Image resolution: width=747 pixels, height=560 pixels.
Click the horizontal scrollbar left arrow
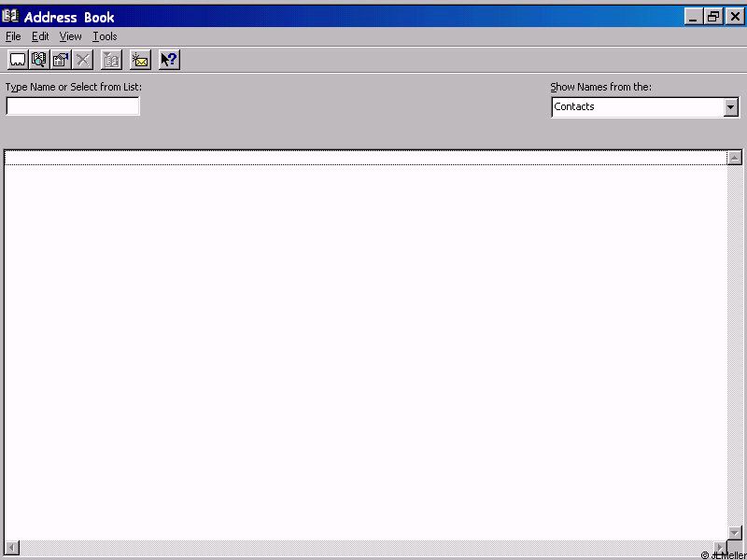[x=12, y=547]
